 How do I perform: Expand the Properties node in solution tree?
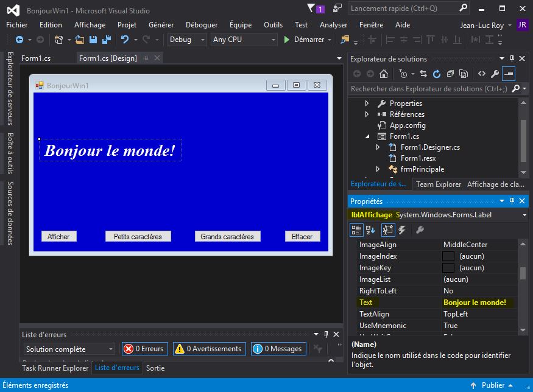368,103
